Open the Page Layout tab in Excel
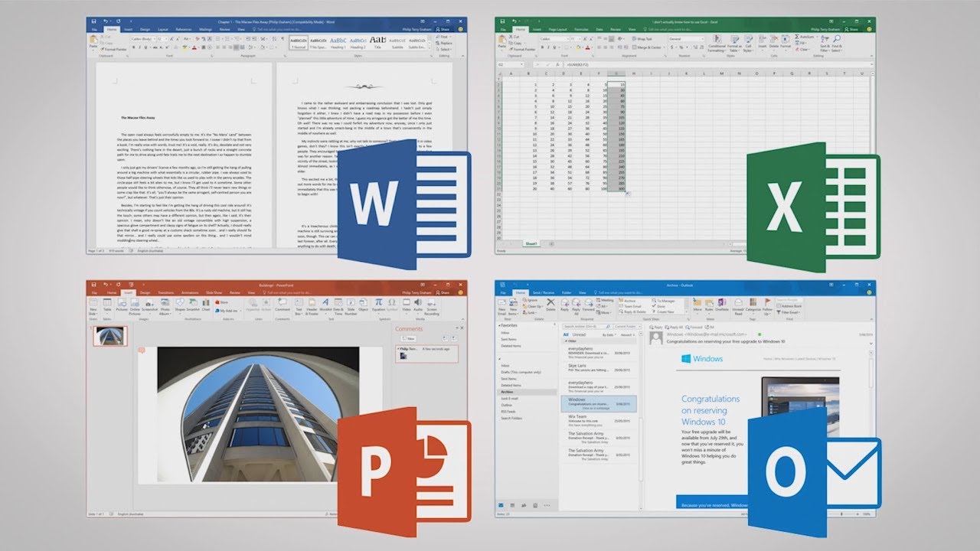980x551 pixels. tap(558, 29)
